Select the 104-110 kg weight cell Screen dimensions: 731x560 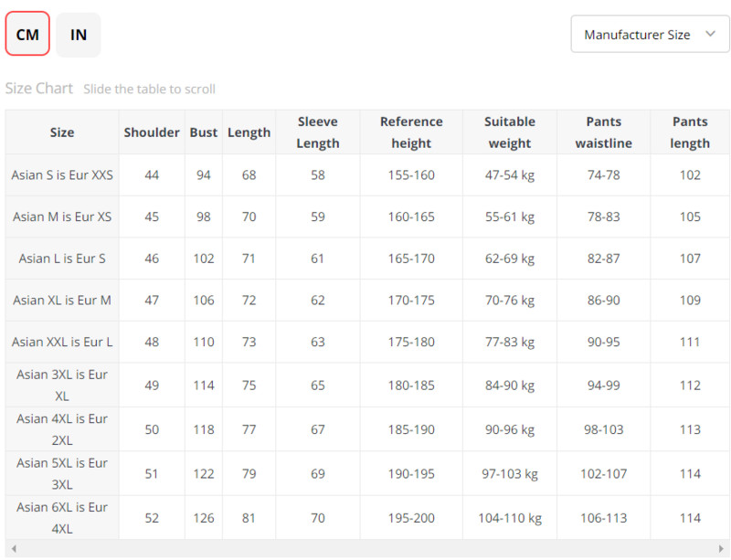click(x=510, y=518)
